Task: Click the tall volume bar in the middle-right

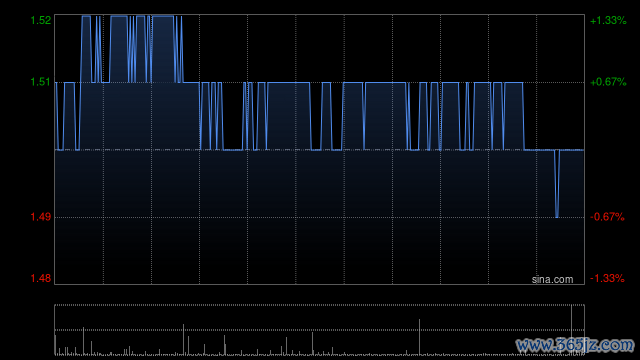Action: [x=419, y=337]
